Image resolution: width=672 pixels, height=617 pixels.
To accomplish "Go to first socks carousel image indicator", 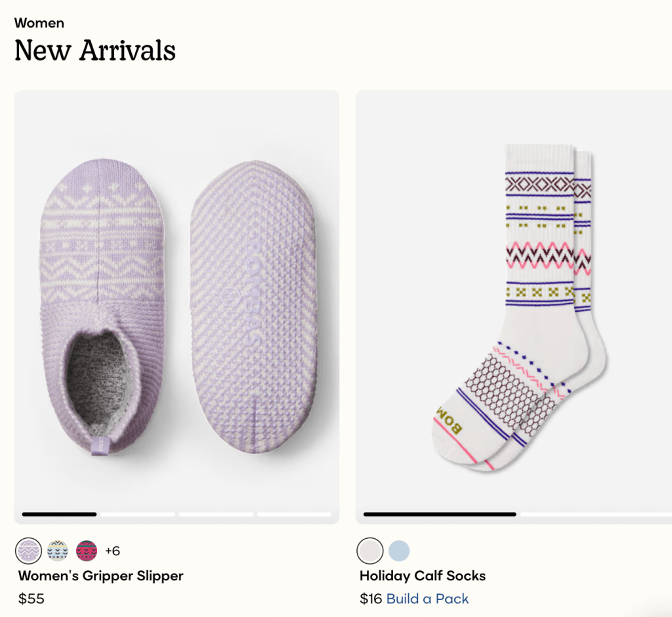I will [440, 514].
